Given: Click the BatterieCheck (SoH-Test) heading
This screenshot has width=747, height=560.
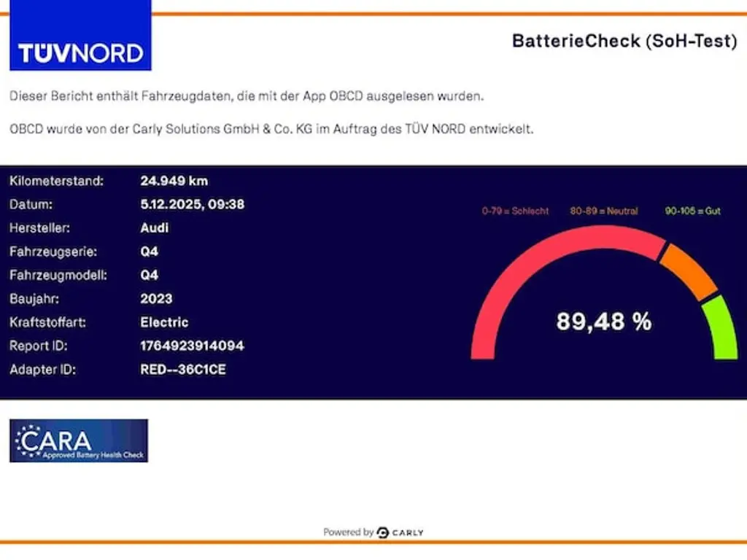Looking at the screenshot, I should point(624,41).
